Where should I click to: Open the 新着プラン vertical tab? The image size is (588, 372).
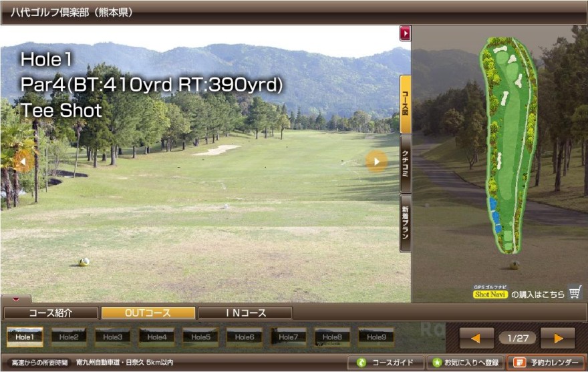(x=405, y=223)
